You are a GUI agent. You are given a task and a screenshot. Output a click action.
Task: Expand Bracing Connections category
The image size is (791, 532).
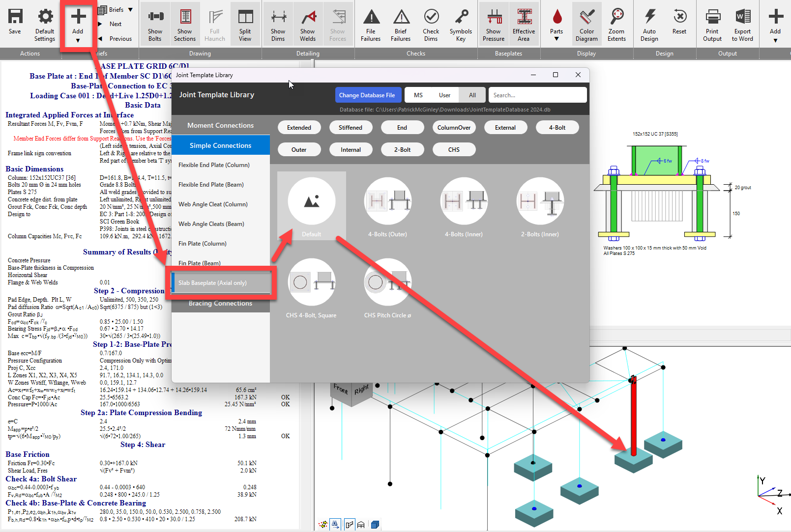click(221, 303)
